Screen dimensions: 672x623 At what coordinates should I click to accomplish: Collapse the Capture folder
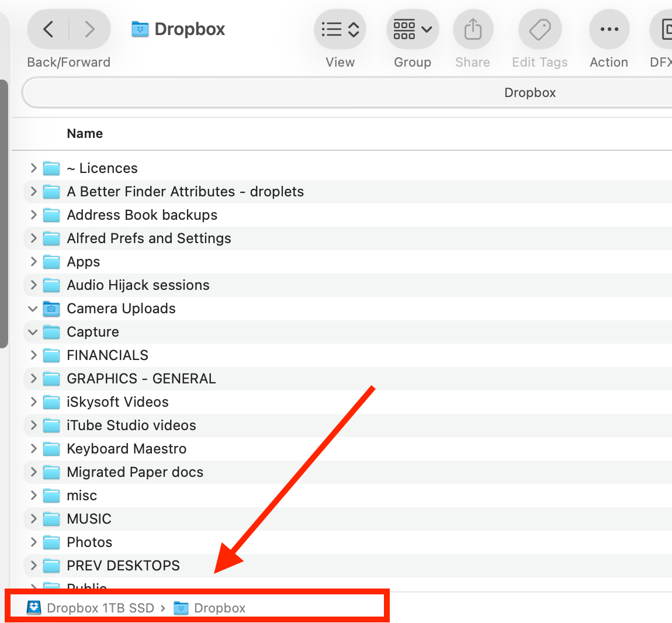pos(33,331)
